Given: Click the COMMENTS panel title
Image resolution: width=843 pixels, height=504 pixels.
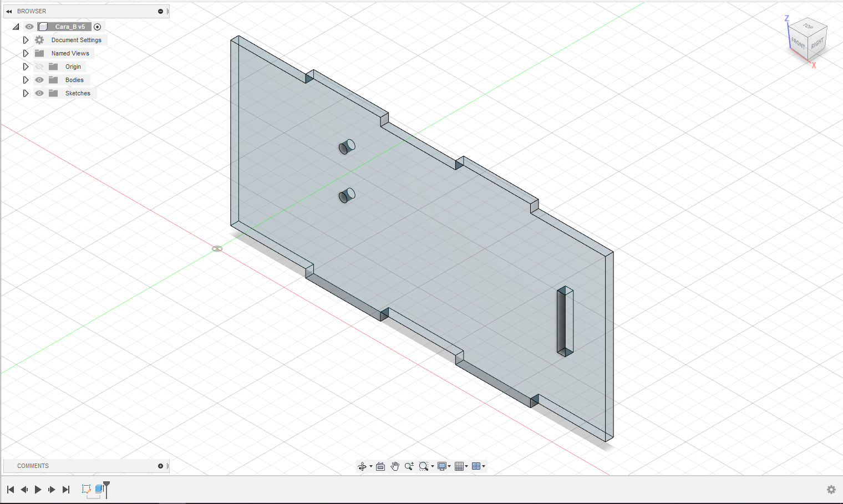Looking at the screenshot, I should (33, 466).
